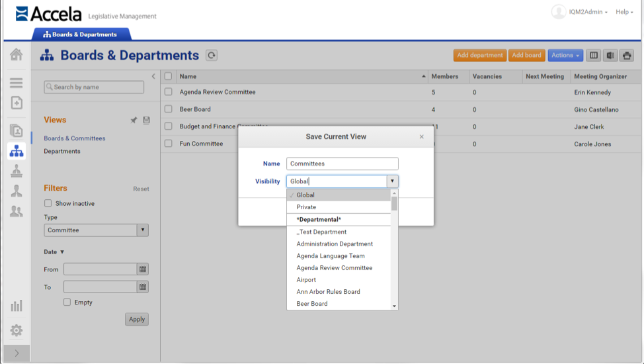644x364 pixels.
Task: Choose Agenda Review Committee in dropdown list
Action: [x=339, y=267]
